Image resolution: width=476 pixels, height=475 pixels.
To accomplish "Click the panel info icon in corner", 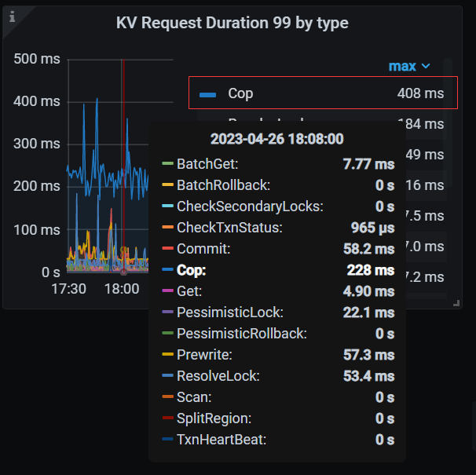I will pos(12,15).
